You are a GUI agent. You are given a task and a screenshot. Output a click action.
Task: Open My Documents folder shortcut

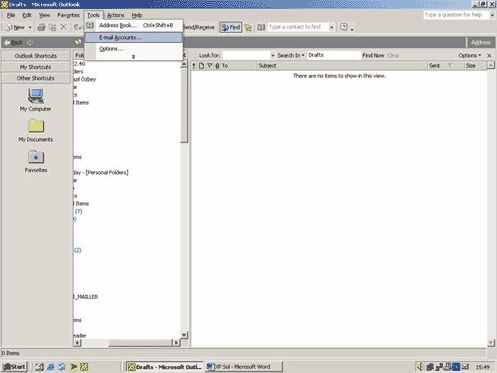(x=36, y=126)
